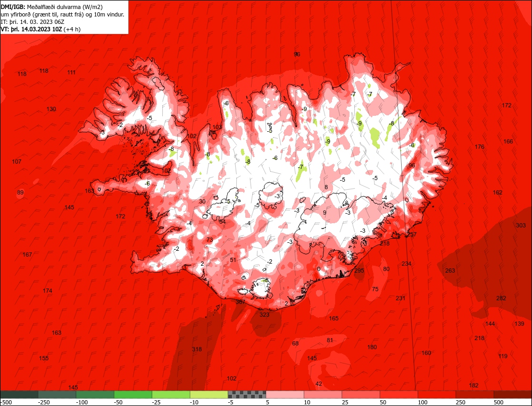
Task: Click the darkest red swatch right of 500
Action: 513,394
